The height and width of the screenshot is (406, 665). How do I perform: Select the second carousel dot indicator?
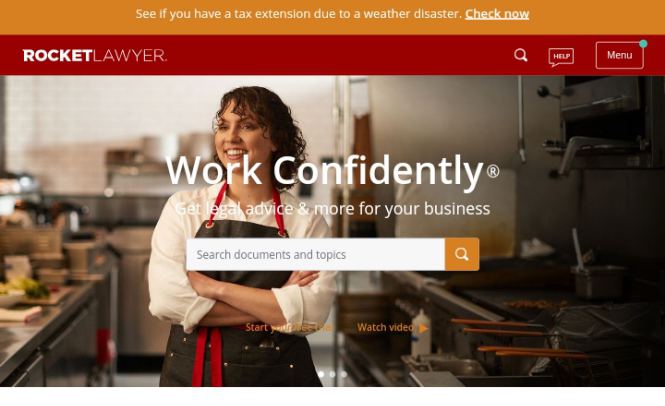point(332,374)
